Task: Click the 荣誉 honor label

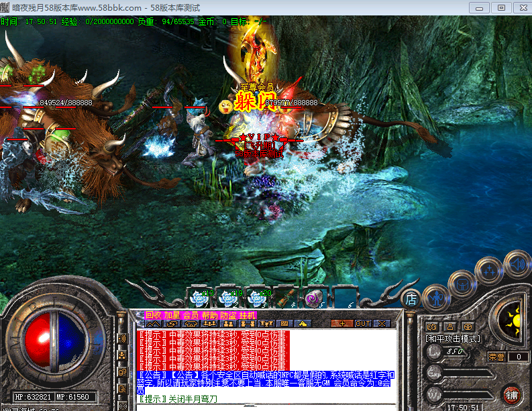Action: click(x=496, y=357)
